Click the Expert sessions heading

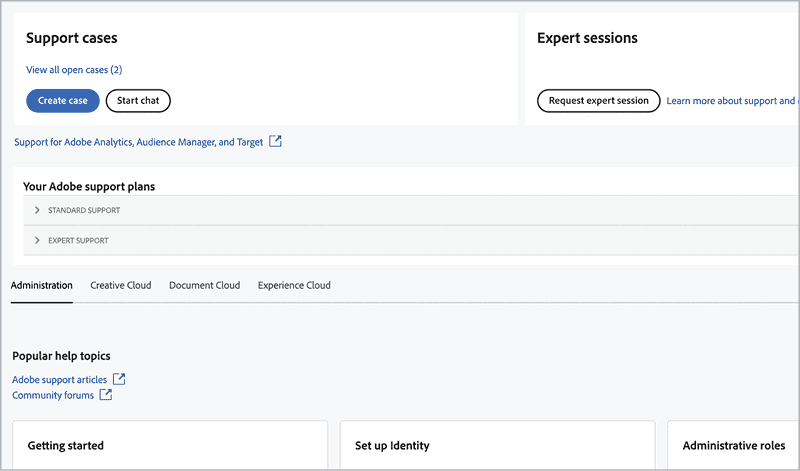[587, 38]
